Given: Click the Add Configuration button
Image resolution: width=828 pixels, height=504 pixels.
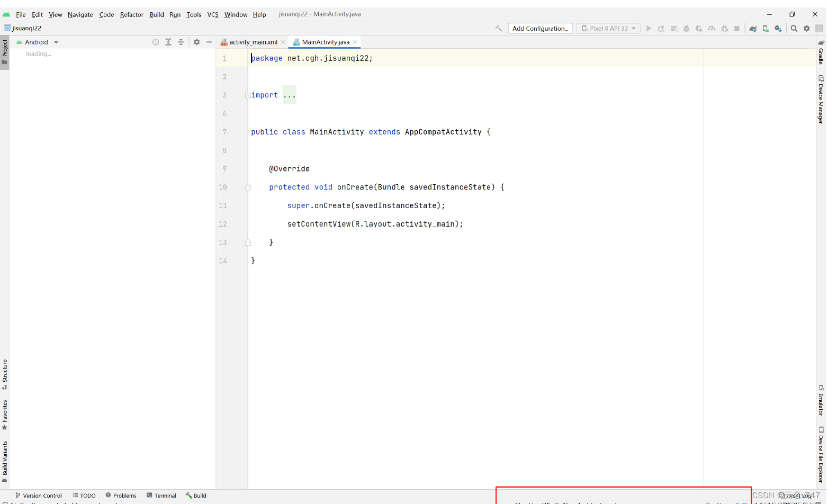Looking at the screenshot, I should pos(541,29).
